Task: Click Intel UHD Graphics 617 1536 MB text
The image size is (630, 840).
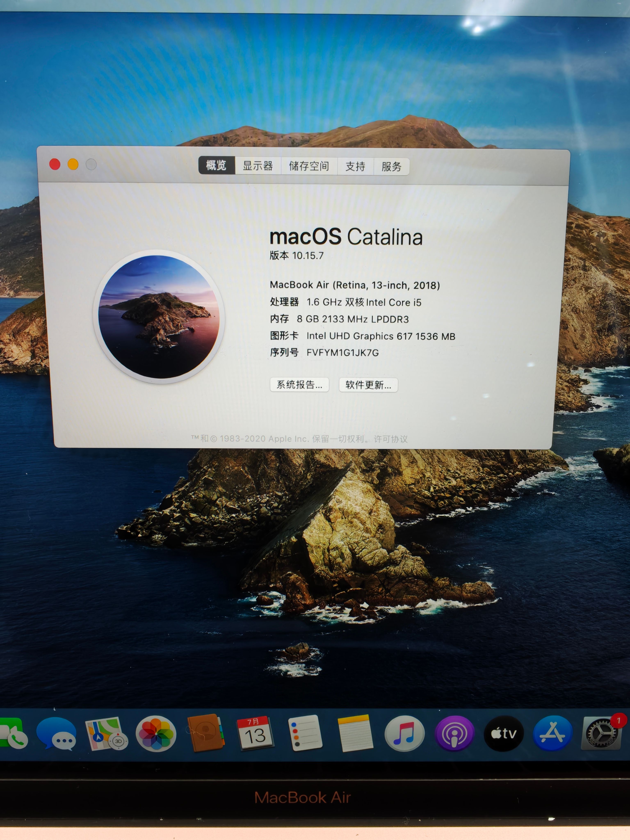Action: tap(381, 336)
